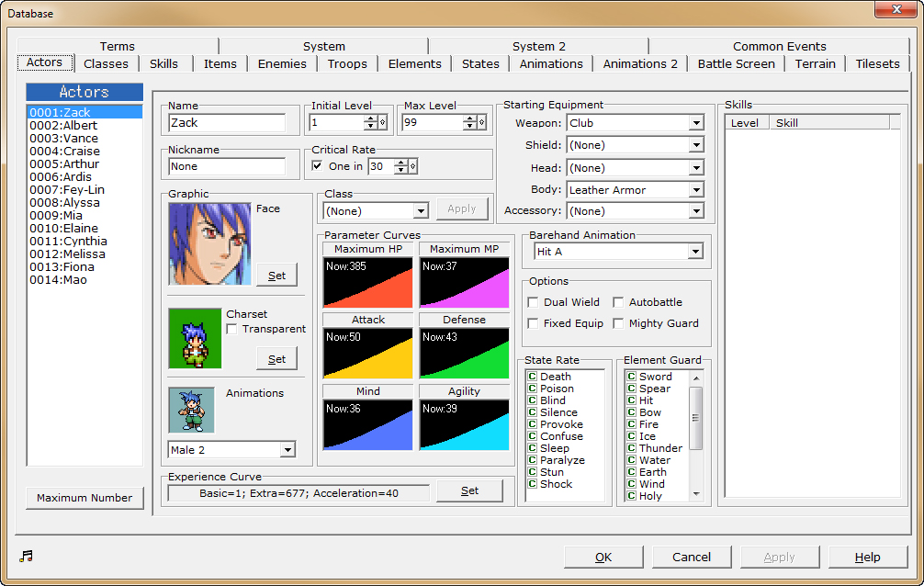Click the C icon beside Thunder element guard
924x586 pixels.
631,448
